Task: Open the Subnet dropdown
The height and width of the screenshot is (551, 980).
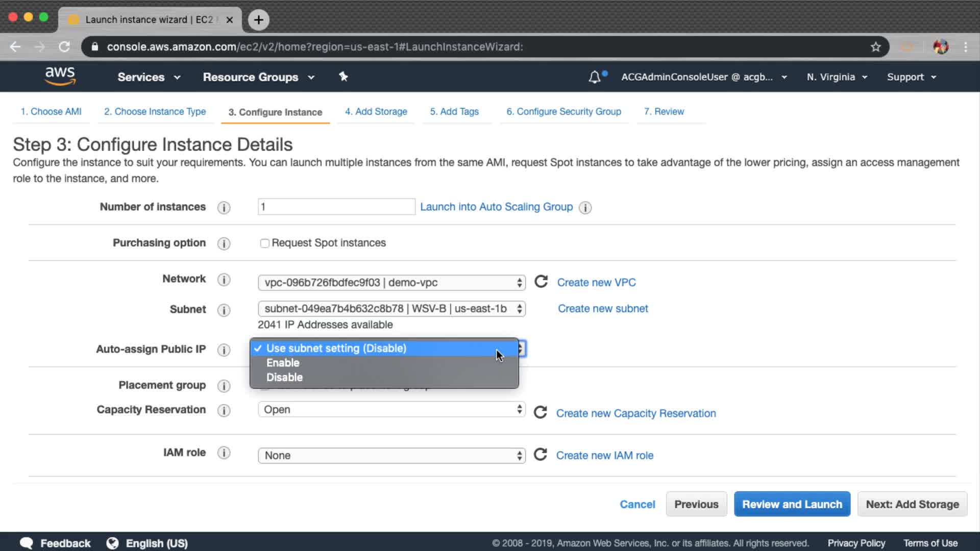Action: click(x=391, y=309)
